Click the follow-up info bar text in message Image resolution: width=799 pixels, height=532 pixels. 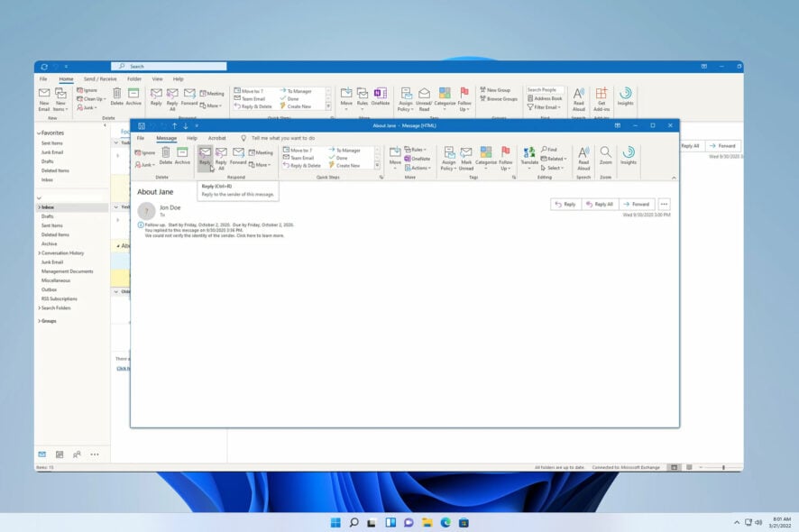tap(219, 225)
